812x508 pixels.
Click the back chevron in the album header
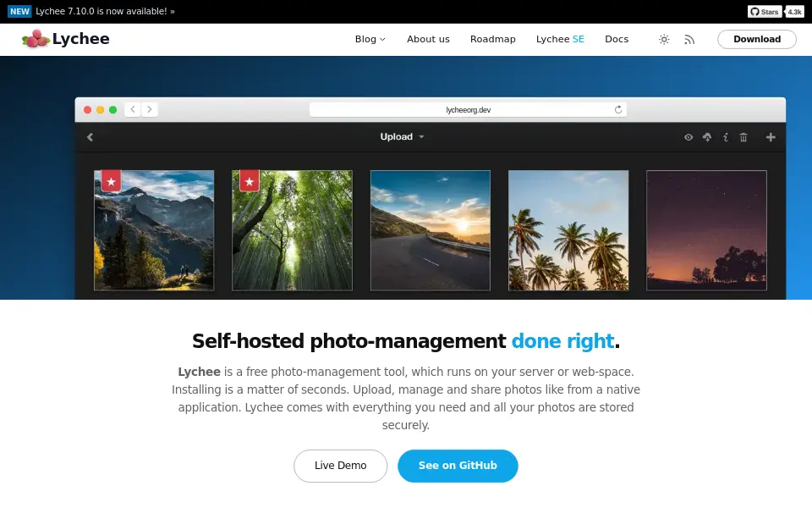point(91,137)
